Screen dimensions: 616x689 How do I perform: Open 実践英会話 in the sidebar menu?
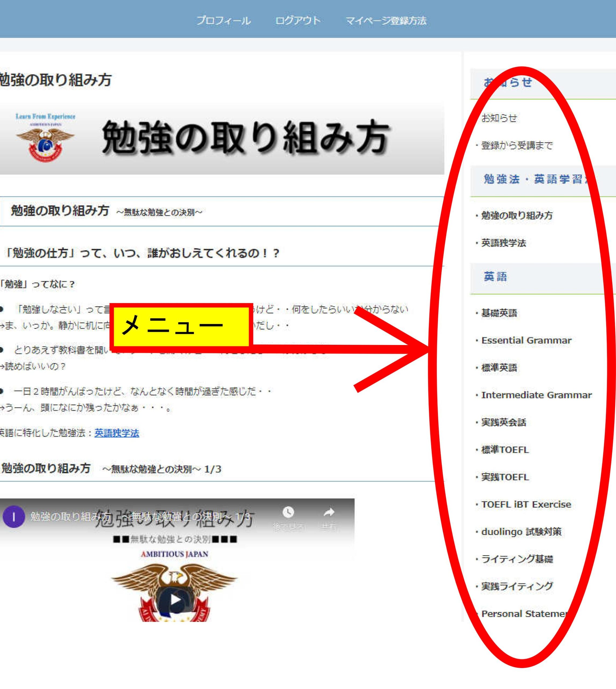point(504,423)
